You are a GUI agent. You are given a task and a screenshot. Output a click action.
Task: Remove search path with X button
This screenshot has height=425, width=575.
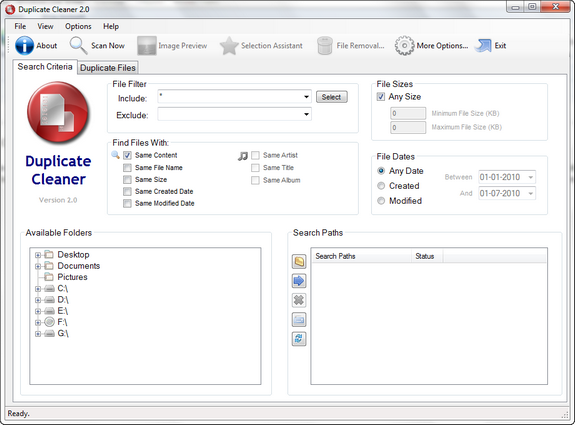(299, 300)
